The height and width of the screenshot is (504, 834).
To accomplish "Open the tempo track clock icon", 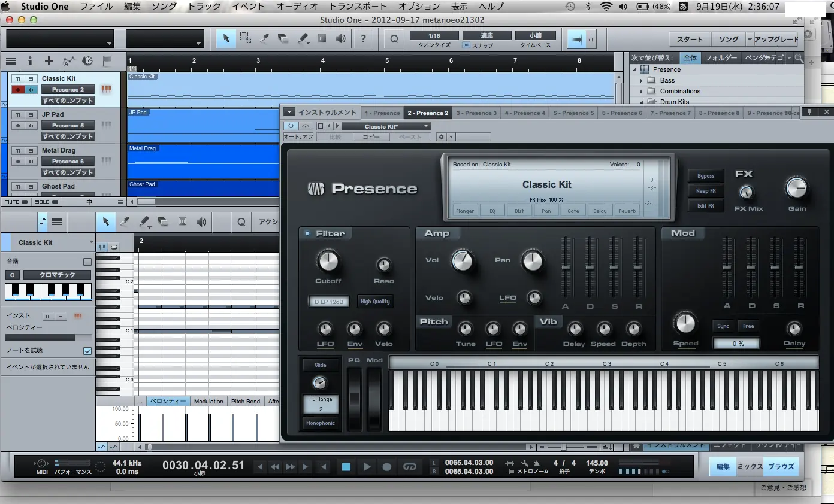I will click(87, 61).
